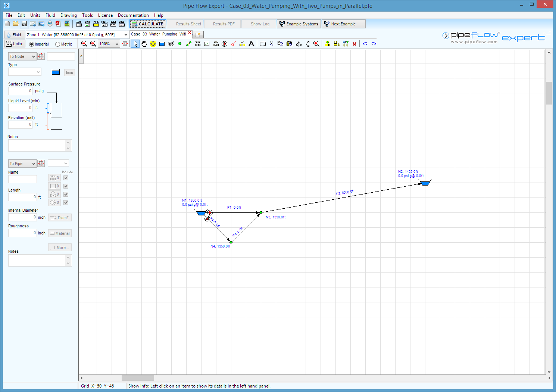Select the blue tank drawing tool
Screen dimensions: 556x392
point(162,44)
